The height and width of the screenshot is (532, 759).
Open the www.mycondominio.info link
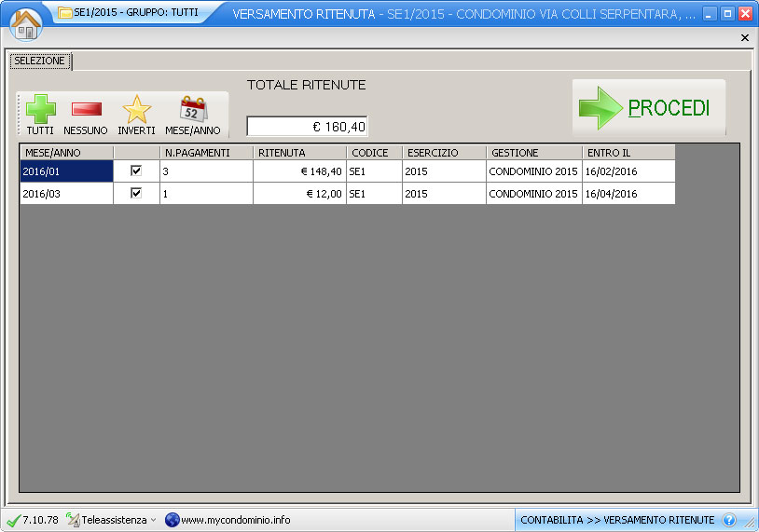[235, 520]
